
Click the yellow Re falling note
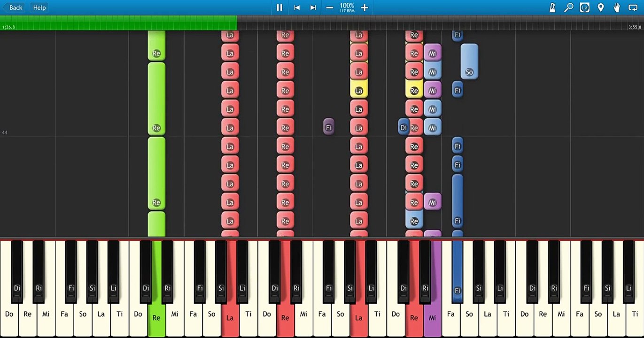[x=414, y=90]
